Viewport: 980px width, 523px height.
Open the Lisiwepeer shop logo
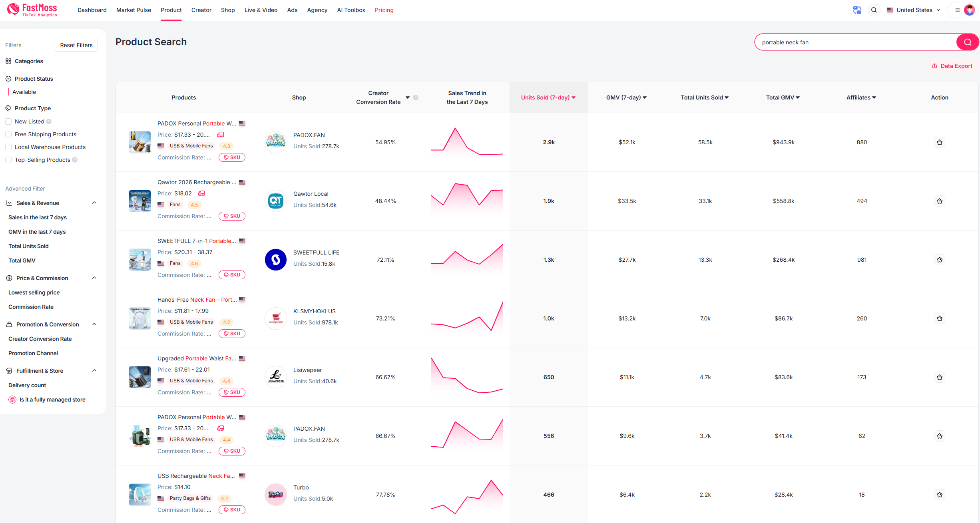point(276,377)
